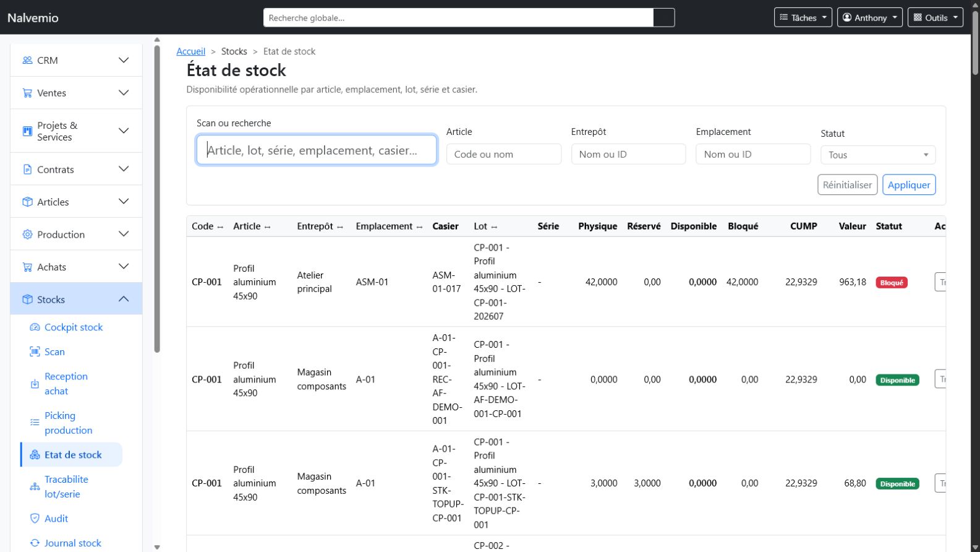This screenshot has width=980, height=552.
Task: Click the Ventes cart icon
Action: coord(27,93)
